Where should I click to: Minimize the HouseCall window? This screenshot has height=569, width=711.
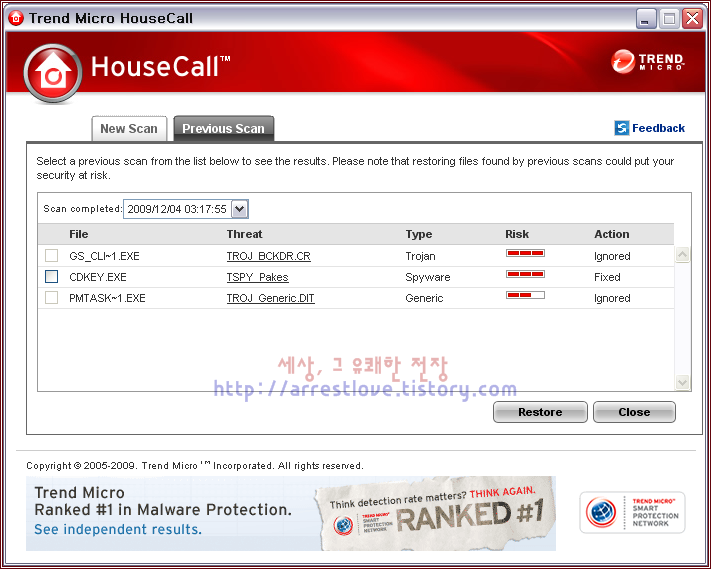tap(646, 19)
